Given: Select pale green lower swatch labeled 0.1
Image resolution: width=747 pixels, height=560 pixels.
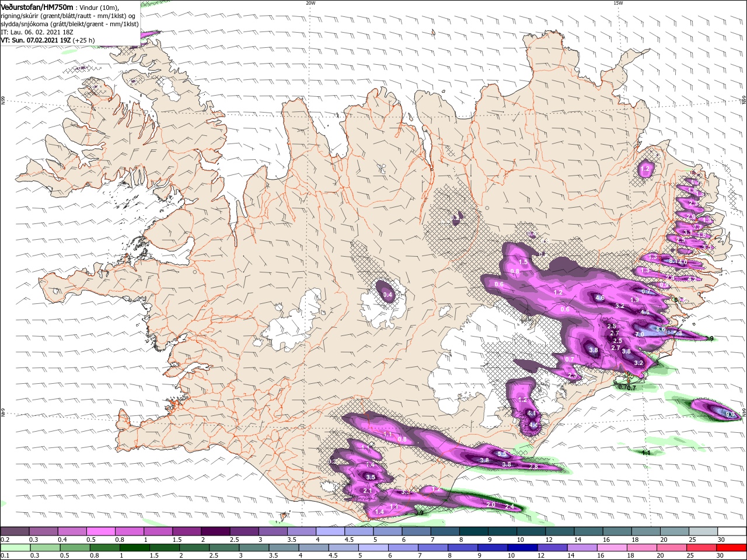Looking at the screenshot, I should click(x=15, y=548).
